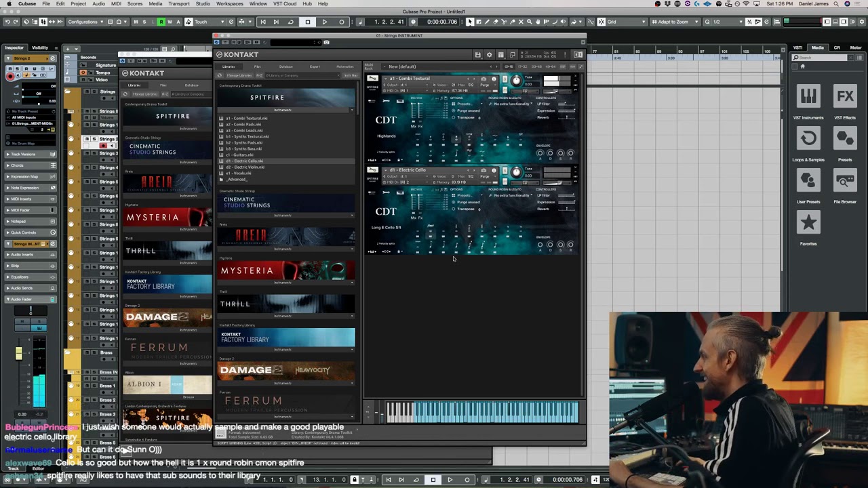Select c1 - Guitars.nki in library list
Screen dimensions: 868x488
click(239, 155)
